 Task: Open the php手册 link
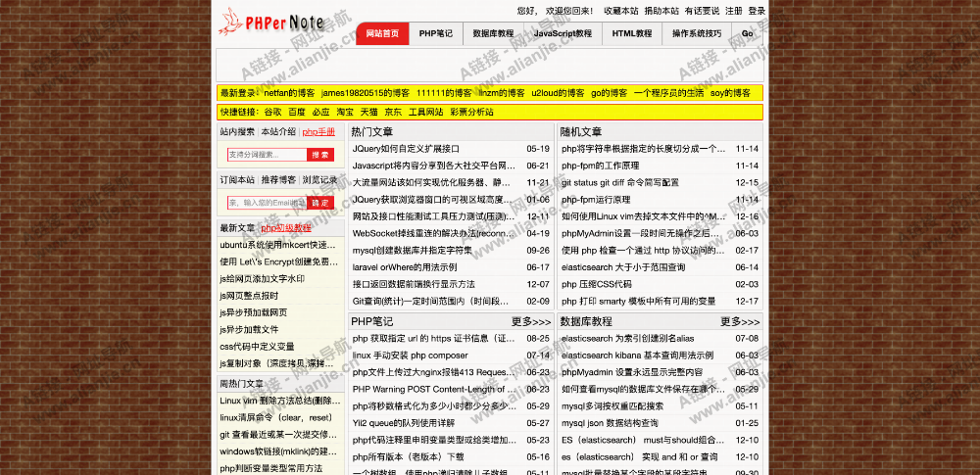tap(318, 132)
